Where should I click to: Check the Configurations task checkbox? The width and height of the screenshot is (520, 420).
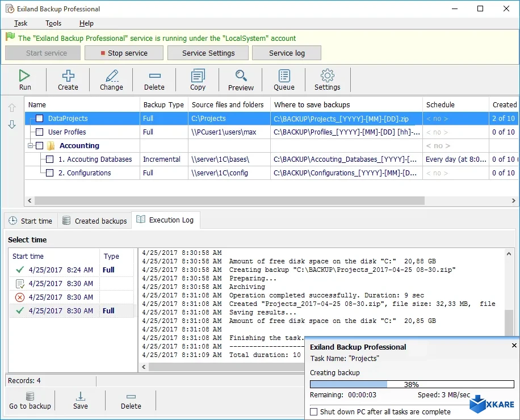tap(50, 173)
